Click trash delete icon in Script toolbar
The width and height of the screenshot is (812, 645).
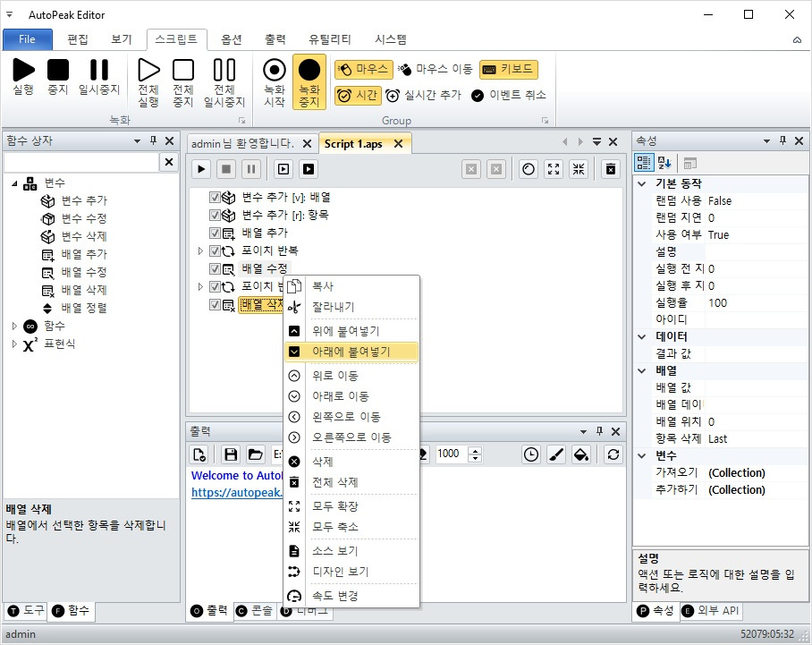point(611,169)
